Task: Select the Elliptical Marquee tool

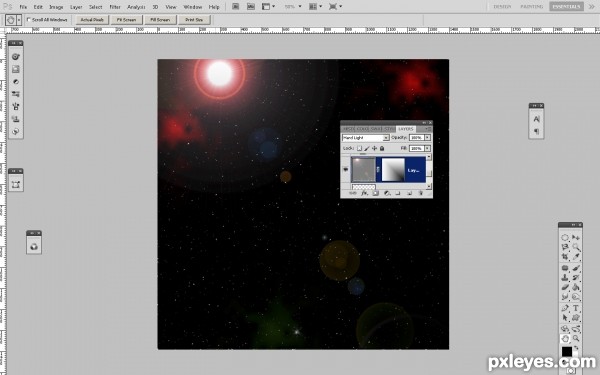Action: [565, 238]
